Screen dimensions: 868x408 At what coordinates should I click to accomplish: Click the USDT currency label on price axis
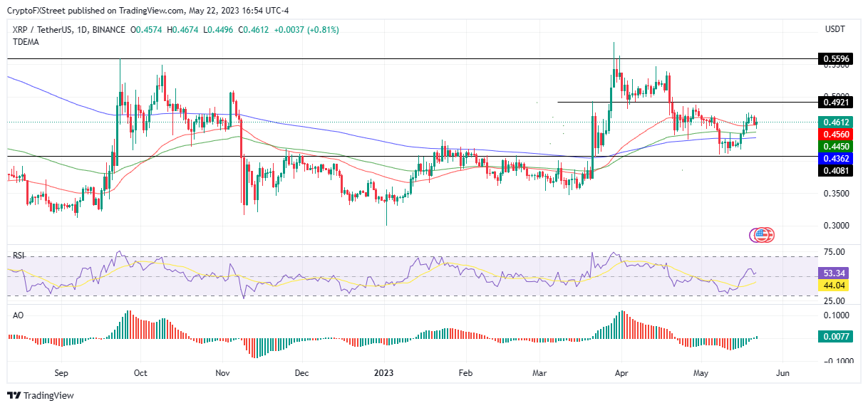835,30
